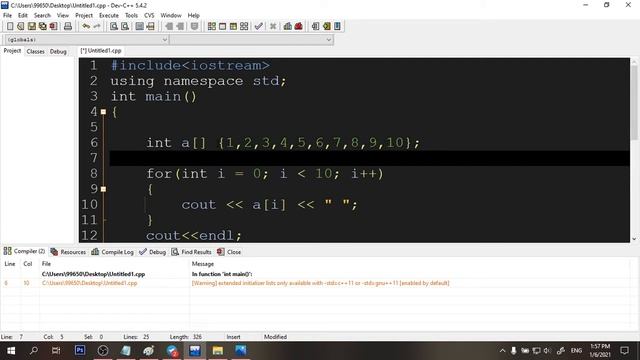The height and width of the screenshot is (360, 640).
Task: Select the extended initializer lists warning row
Action: (320, 283)
